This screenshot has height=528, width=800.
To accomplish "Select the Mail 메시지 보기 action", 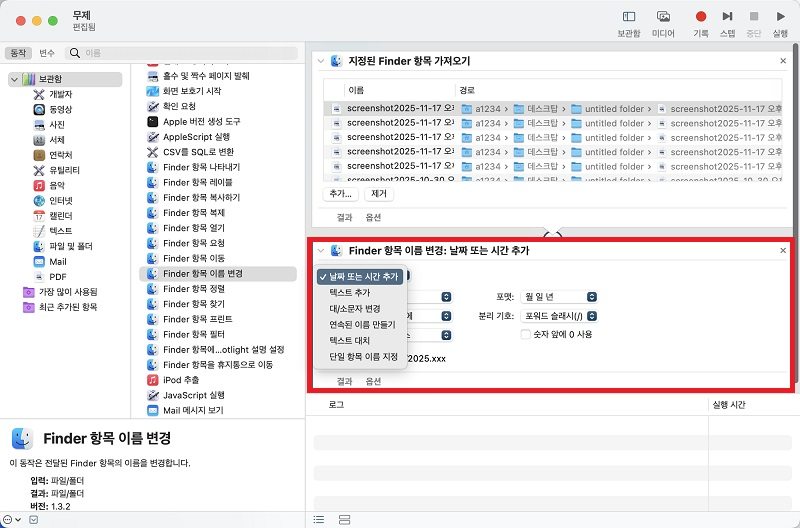I will (x=186, y=410).
